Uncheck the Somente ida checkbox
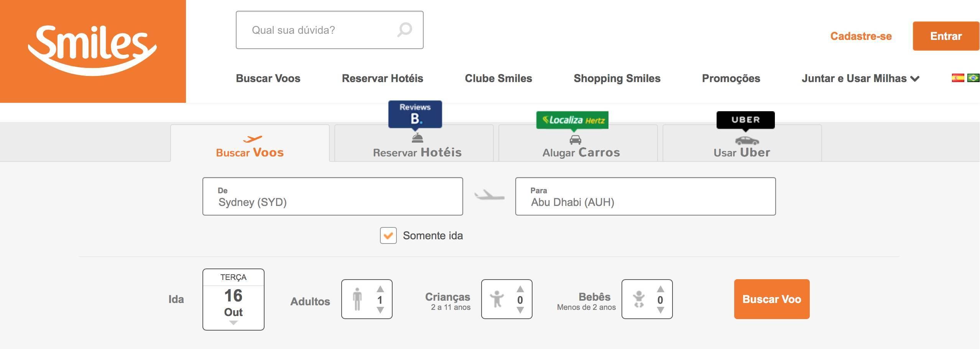 [x=388, y=235]
